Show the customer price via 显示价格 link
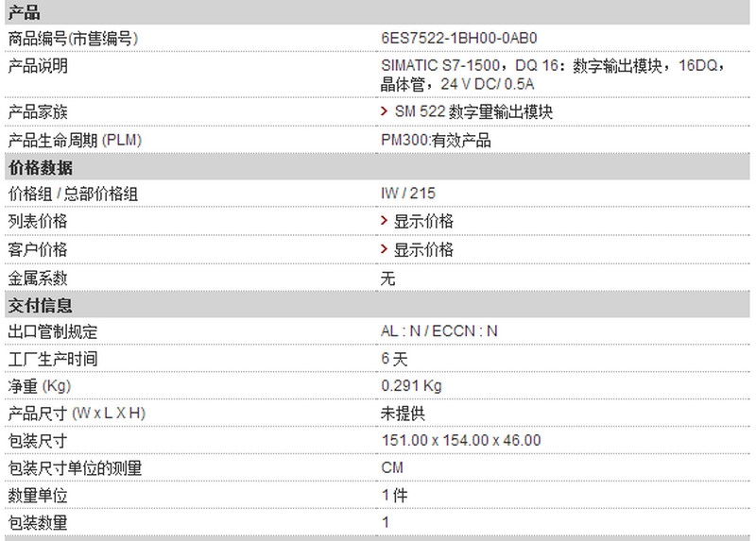756x541 pixels. (423, 249)
